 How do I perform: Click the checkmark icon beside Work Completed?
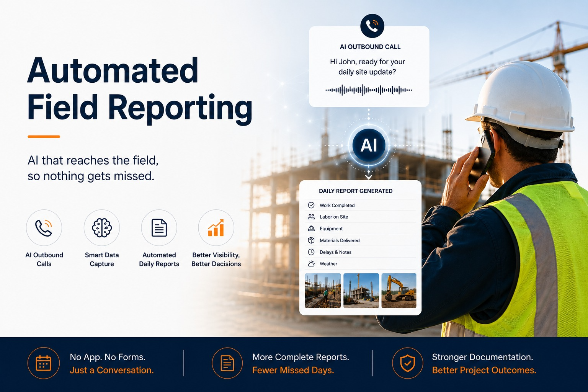click(311, 205)
